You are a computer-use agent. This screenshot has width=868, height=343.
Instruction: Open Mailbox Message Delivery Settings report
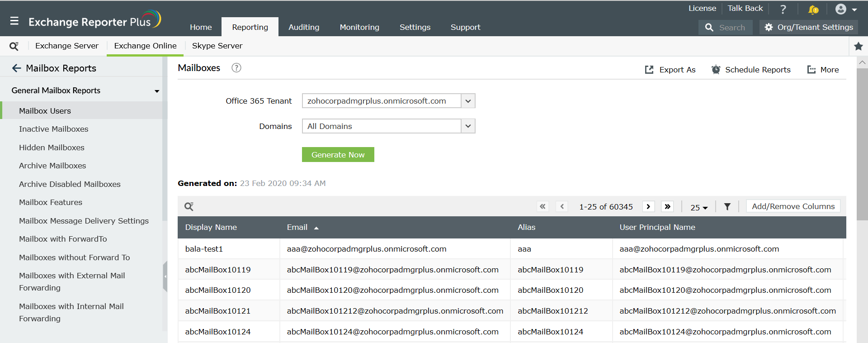[x=84, y=221]
